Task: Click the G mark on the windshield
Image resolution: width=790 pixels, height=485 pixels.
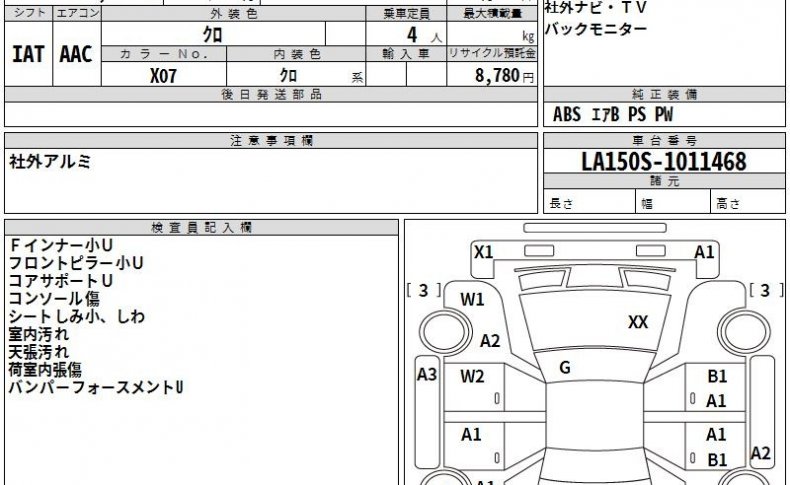Action: coord(565,368)
